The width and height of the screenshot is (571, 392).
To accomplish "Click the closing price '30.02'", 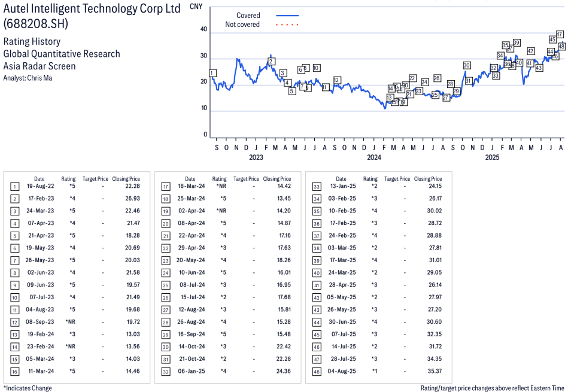I will click(435, 211).
